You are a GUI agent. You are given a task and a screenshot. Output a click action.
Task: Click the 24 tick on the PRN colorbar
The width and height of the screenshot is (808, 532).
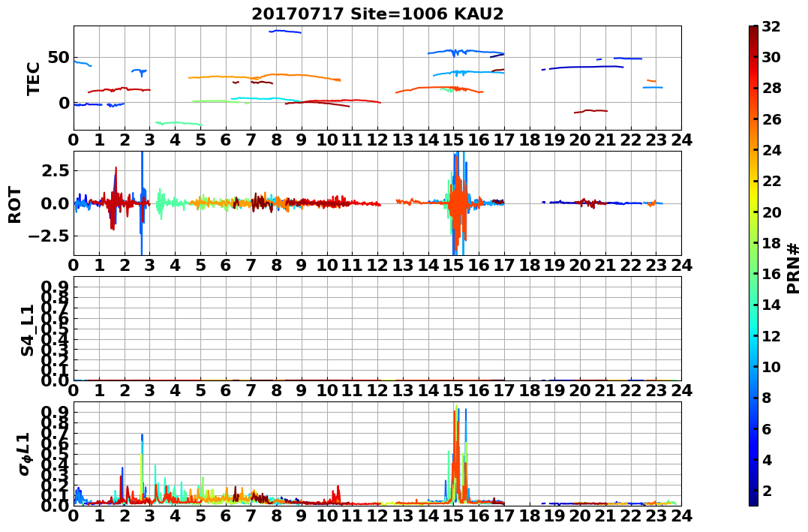click(x=771, y=150)
